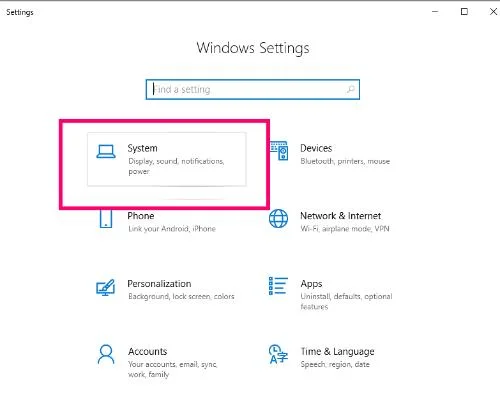The height and width of the screenshot is (395, 500).
Task: Click 'Wi-Fi, airplane mode, VPN' description
Action: point(345,229)
